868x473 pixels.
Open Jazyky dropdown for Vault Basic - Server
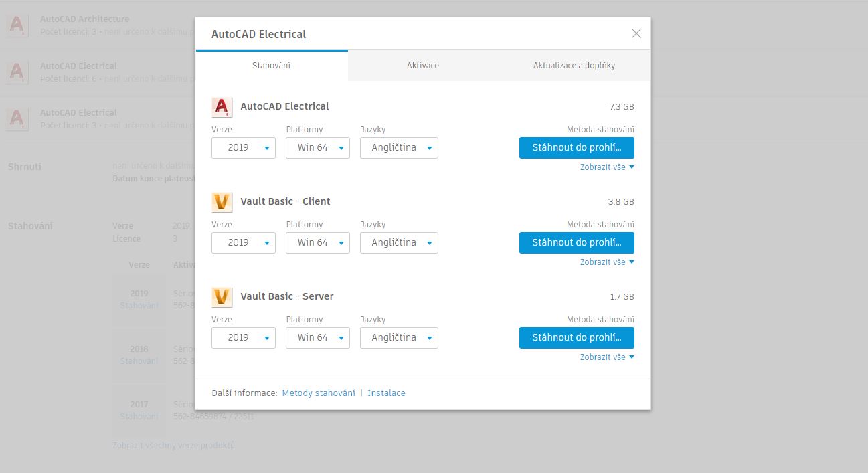400,338
